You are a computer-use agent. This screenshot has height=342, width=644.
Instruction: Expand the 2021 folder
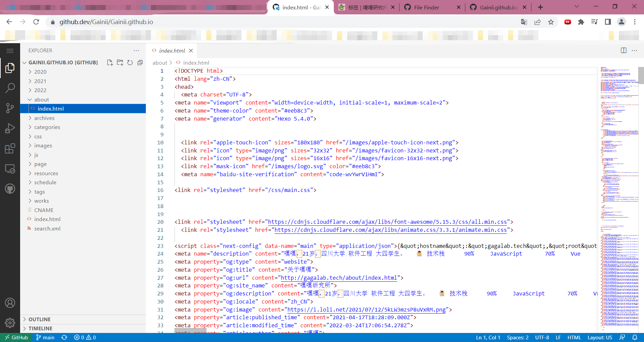coord(83,81)
